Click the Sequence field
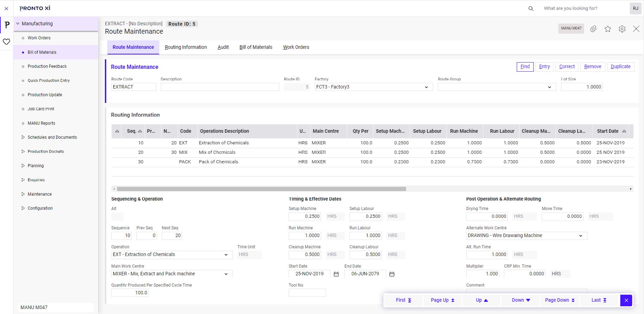 point(121,236)
